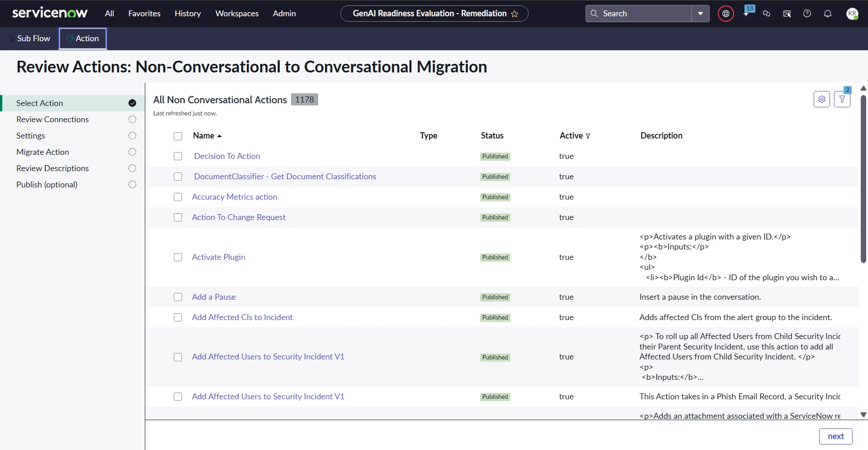
Task: Check the DocumentClassifier row checkbox
Action: pos(178,177)
